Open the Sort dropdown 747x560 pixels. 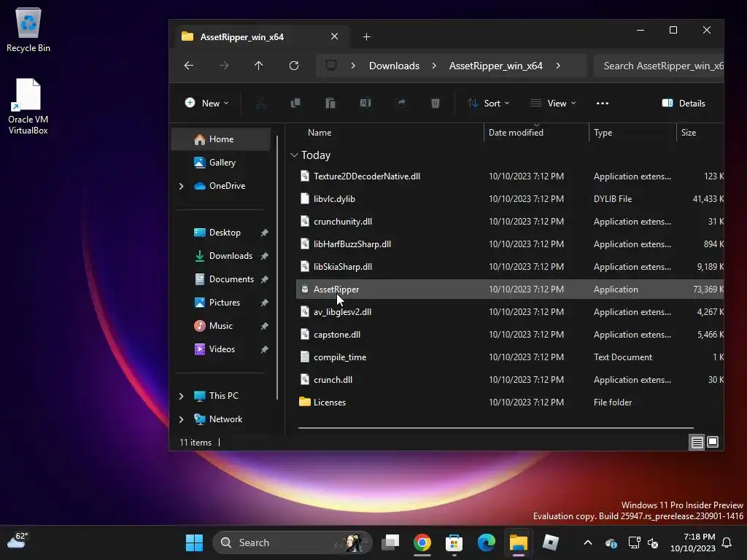[x=488, y=103]
